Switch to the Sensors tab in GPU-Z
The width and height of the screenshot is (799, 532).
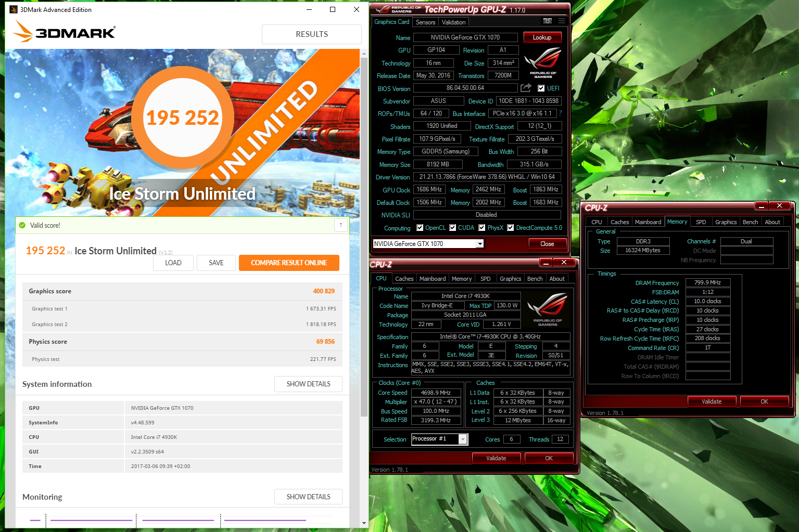tap(425, 22)
